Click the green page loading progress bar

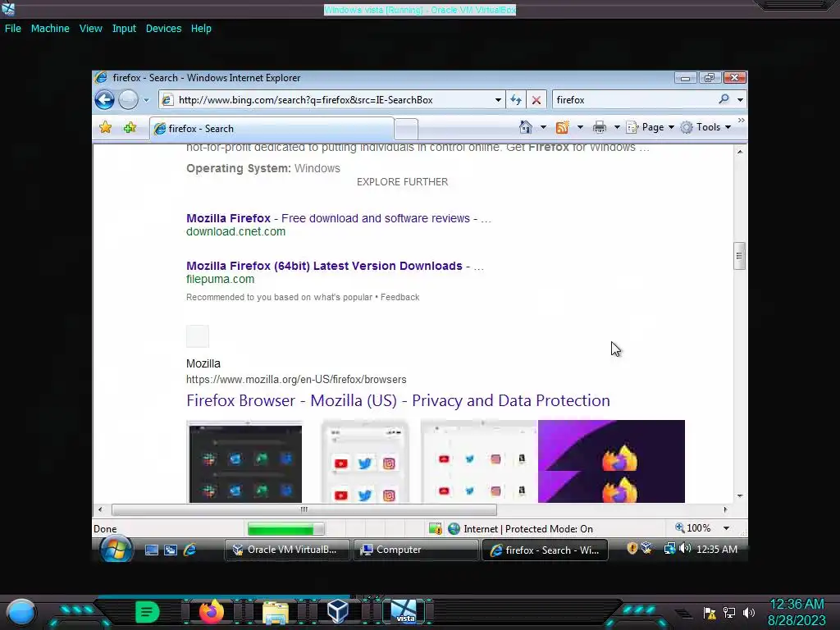pyautogui.click(x=286, y=529)
